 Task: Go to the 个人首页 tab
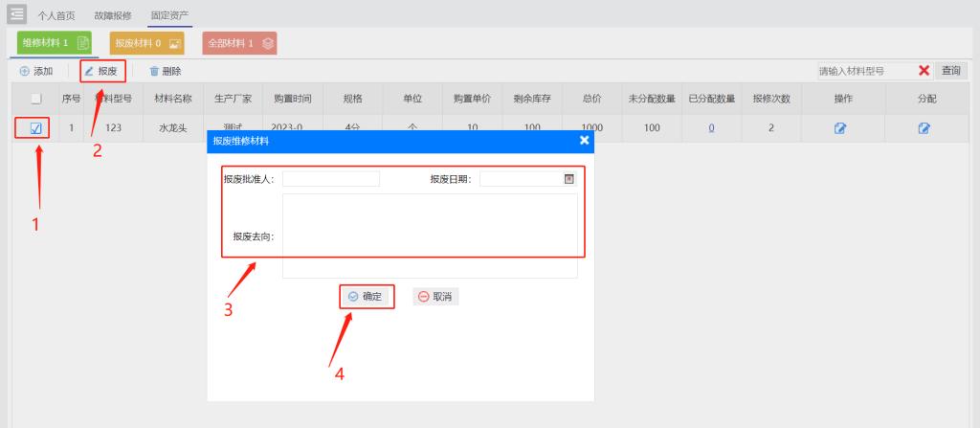point(56,15)
